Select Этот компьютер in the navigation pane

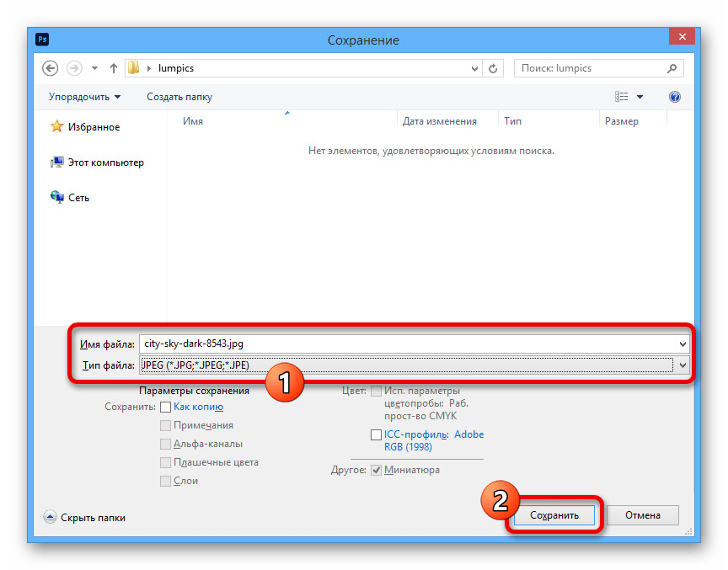point(106,162)
